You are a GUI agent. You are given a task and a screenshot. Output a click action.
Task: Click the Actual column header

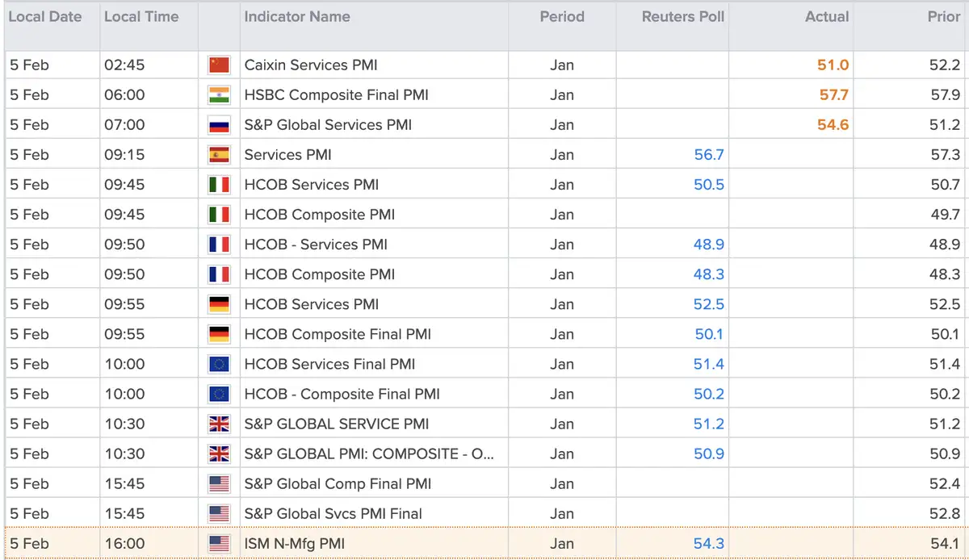tap(827, 16)
